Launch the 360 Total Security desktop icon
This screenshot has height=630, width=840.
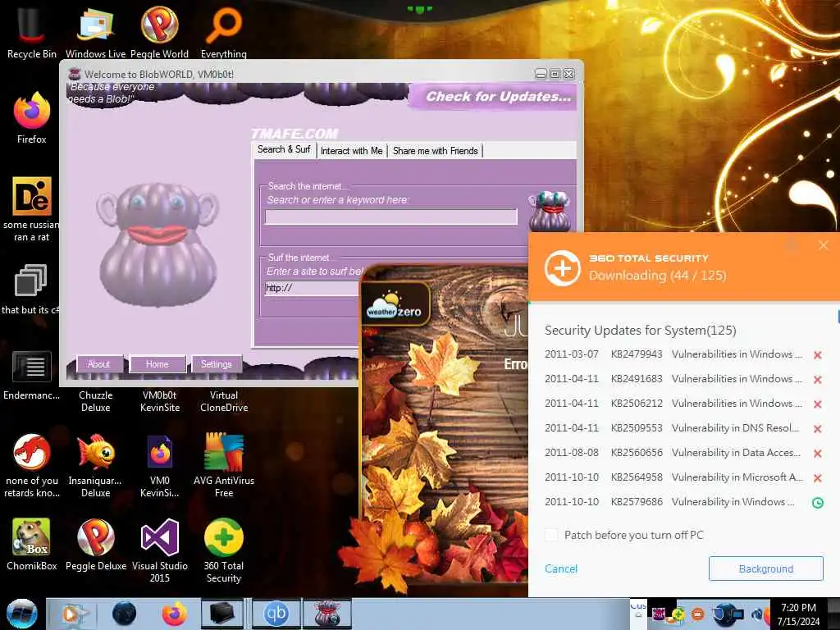[223, 550]
